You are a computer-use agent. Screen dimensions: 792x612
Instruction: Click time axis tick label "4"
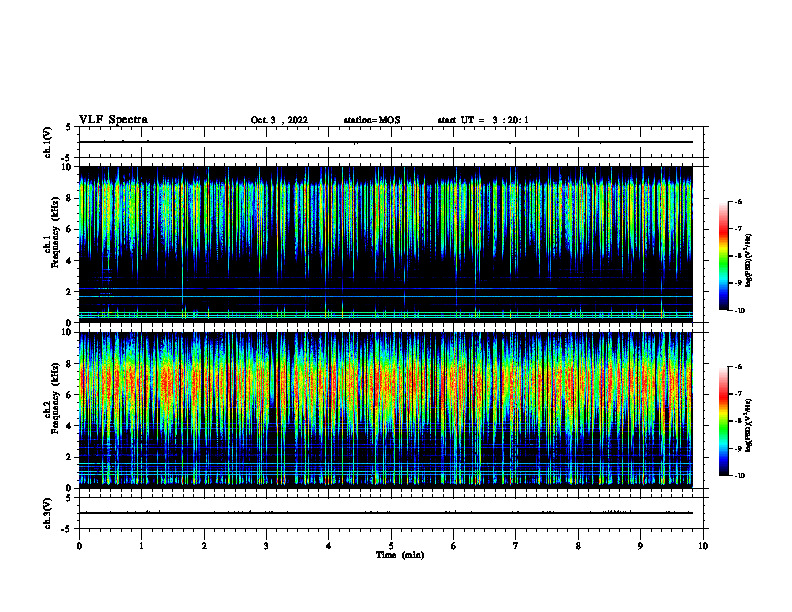(x=329, y=546)
